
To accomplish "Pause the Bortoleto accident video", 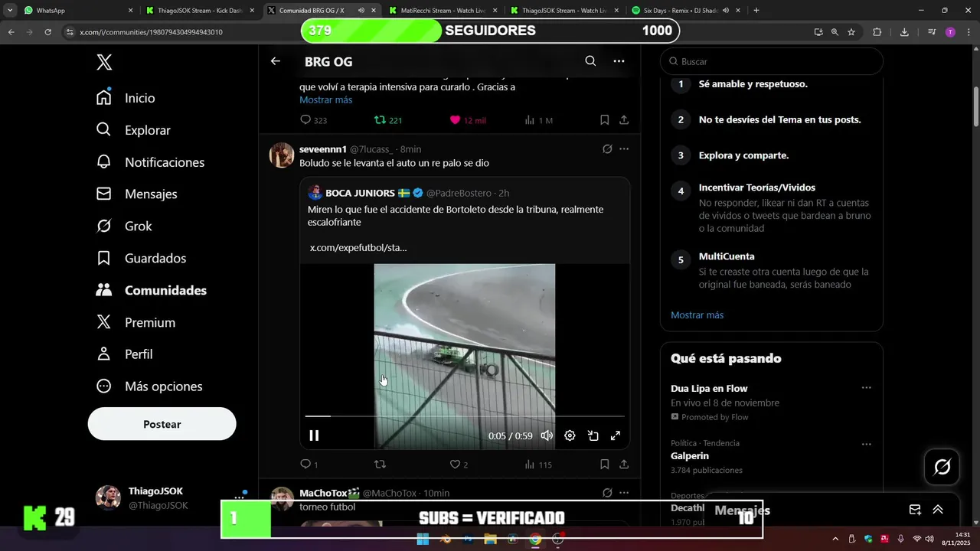I will (314, 435).
